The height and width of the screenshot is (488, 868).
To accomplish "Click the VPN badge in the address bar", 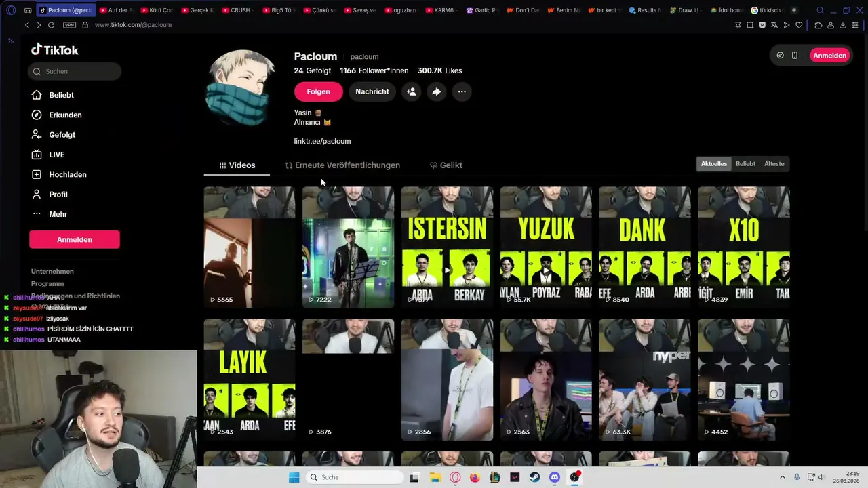I will point(69,25).
